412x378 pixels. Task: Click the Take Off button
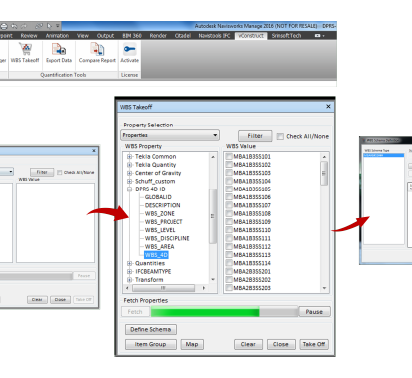coord(314,344)
